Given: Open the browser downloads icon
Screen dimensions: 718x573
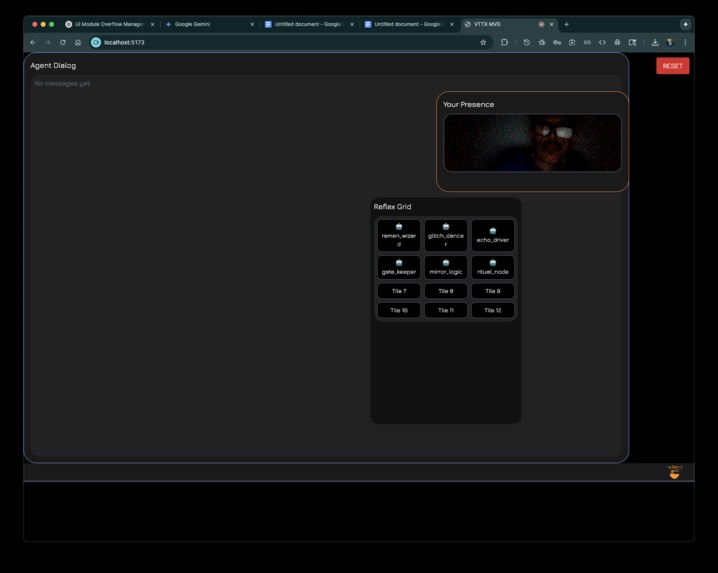Looking at the screenshot, I should click(655, 42).
